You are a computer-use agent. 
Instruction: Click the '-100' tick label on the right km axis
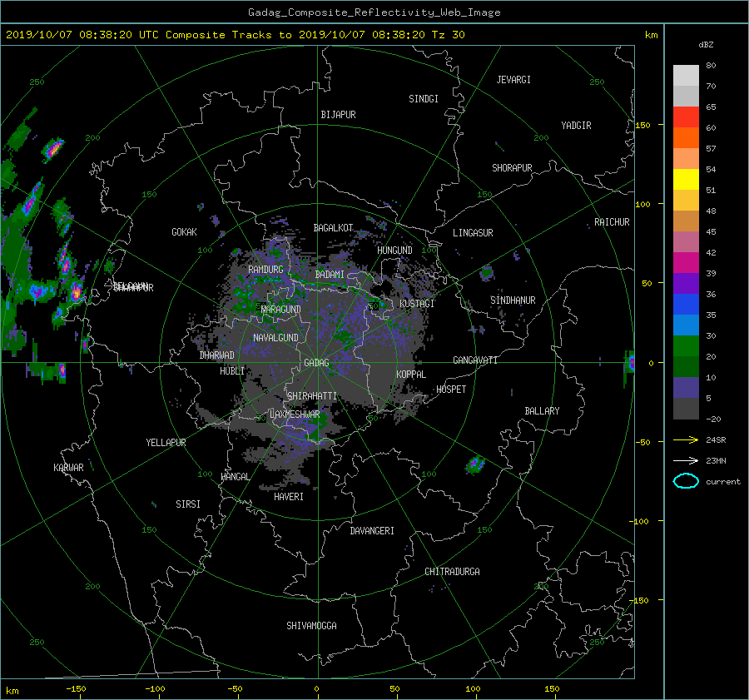[638, 521]
